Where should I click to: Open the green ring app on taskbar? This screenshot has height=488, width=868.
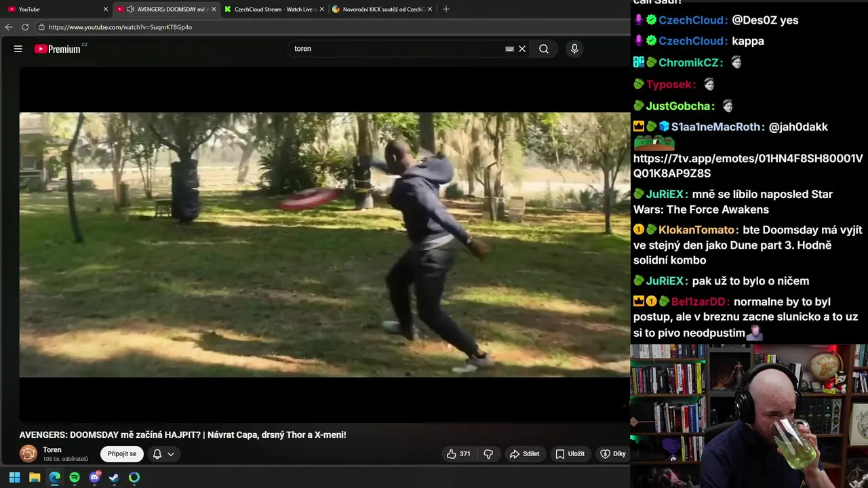pos(134,477)
